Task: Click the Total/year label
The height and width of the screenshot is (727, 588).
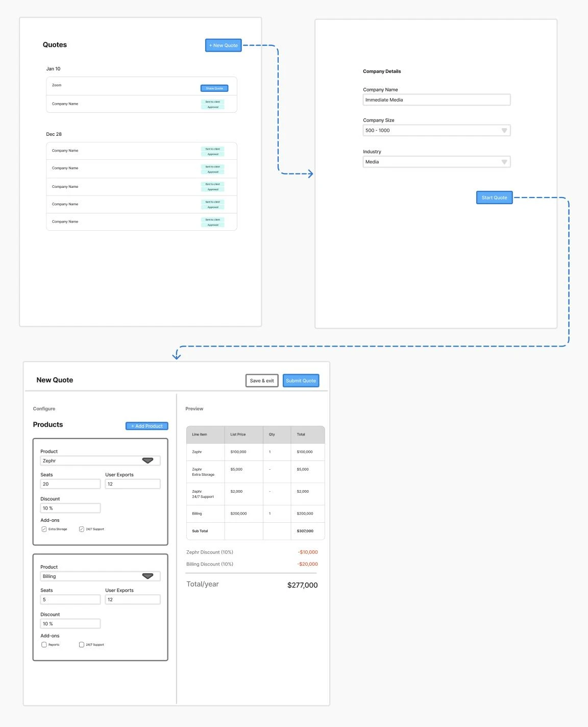Action: point(203,585)
